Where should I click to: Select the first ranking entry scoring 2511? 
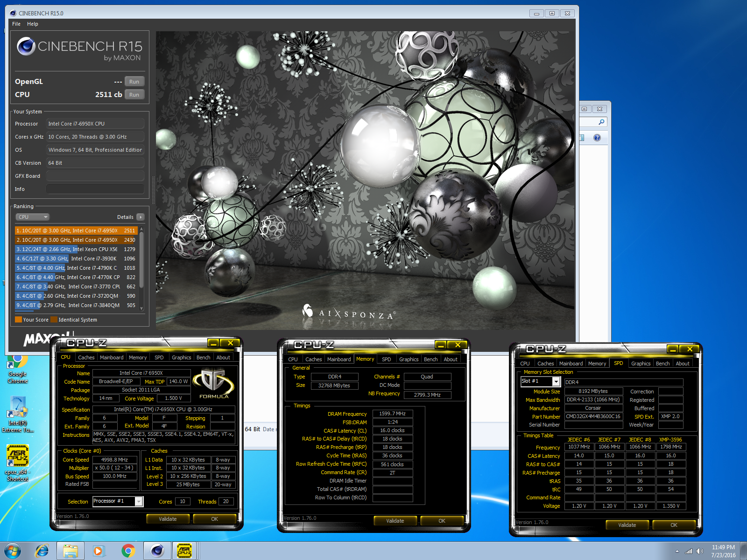coord(76,231)
